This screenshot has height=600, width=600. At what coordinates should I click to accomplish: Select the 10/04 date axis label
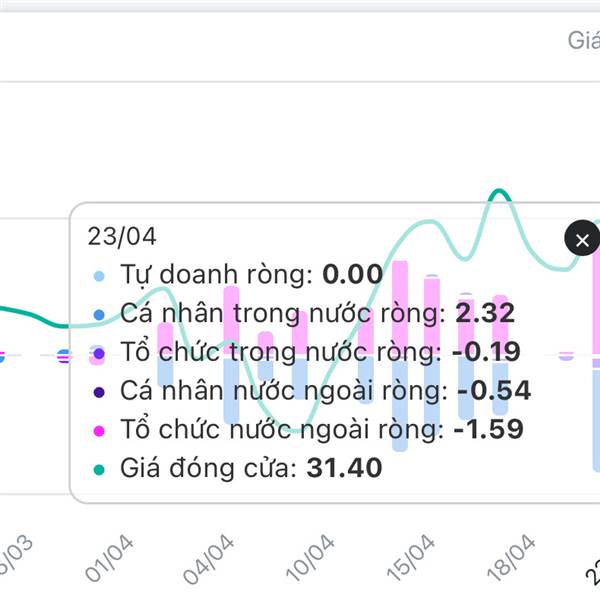click(x=309, y=560)
